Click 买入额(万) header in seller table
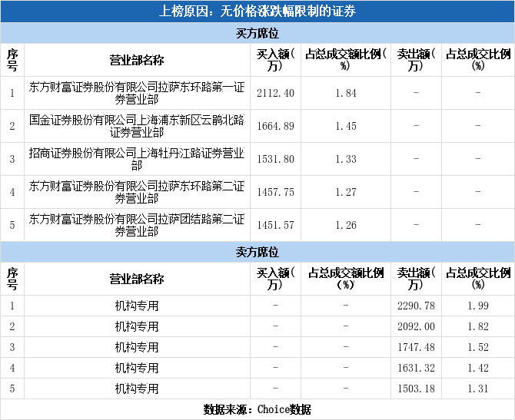This screenshot has width=515, height=420. click(276, 279)
